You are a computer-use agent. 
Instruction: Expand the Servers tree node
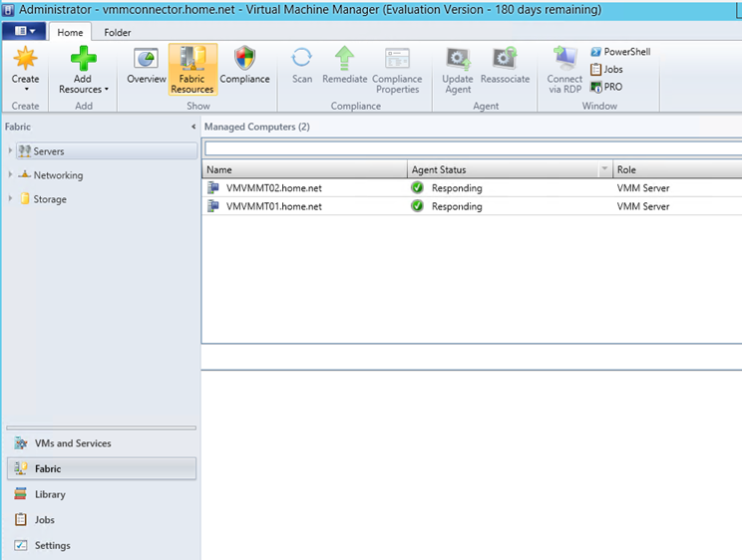(10, 150)
